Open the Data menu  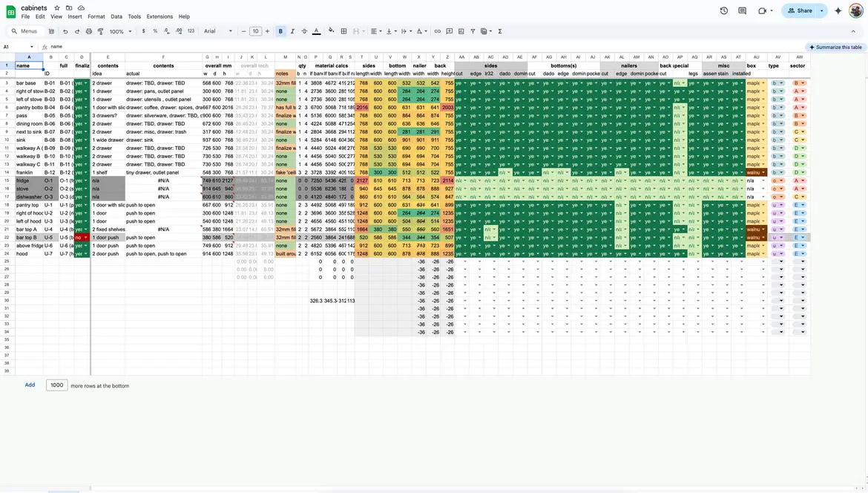pyautogui.click(x=116, y=16)
